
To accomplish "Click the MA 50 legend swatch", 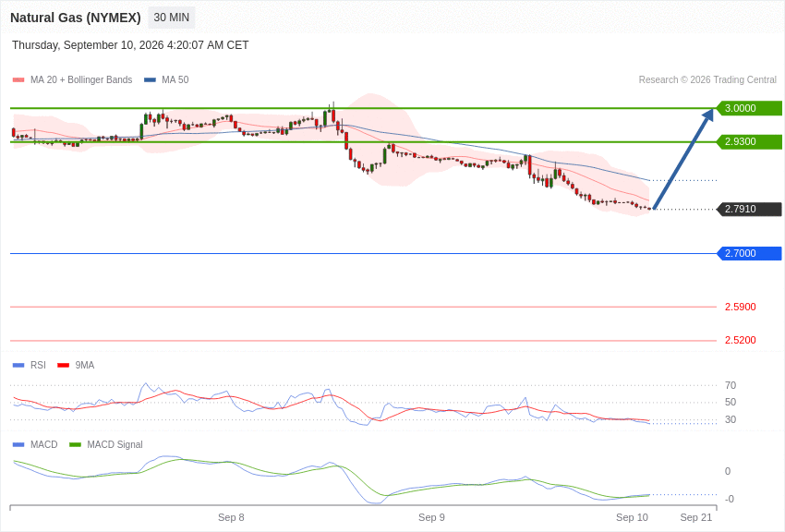I will pyautogui.click(x=150, y=80).
